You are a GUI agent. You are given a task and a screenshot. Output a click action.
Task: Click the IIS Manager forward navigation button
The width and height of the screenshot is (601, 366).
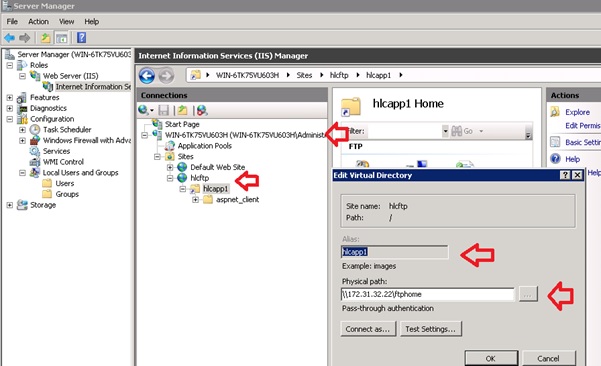(x=166, y=75)
